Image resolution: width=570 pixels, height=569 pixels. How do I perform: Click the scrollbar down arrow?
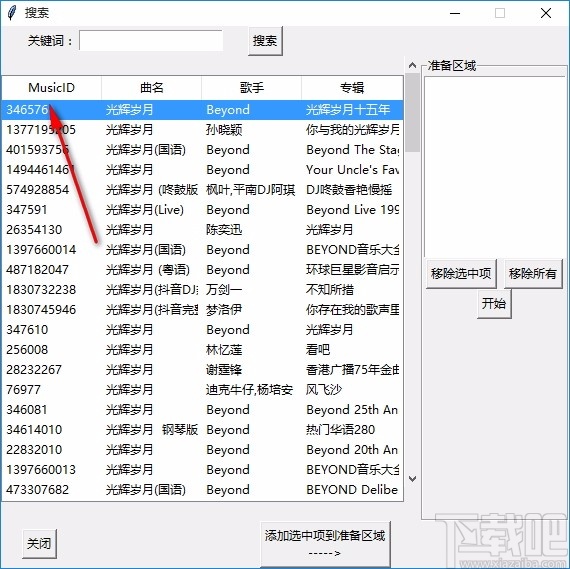pyautogui.click(x=412, y=479)
